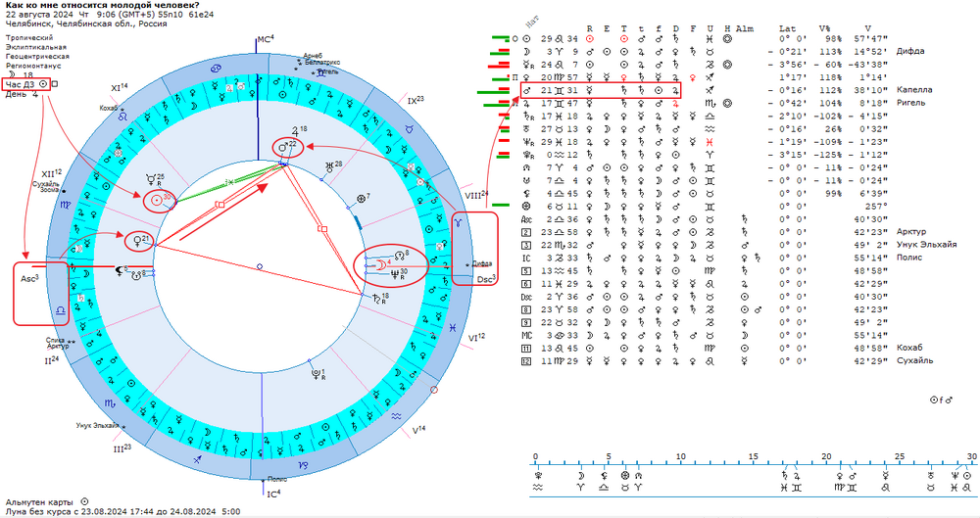Click the Mars glyph in the chart wheel

(282, 148)
